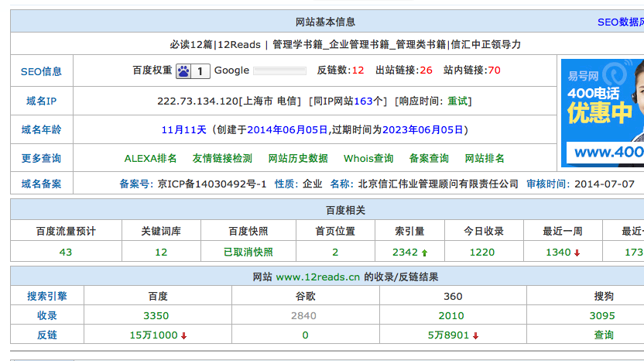Open the ALEXA排名 link

(x=150, y=158)
